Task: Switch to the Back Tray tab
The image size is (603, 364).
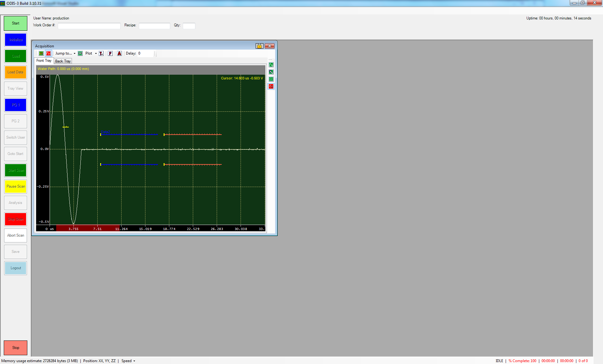Action: click(63, 61)
